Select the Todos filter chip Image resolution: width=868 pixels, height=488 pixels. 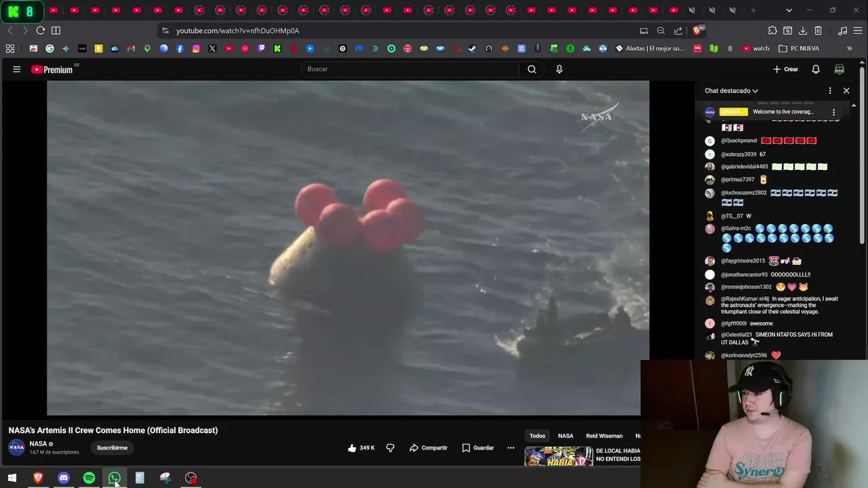coord(537,436)
